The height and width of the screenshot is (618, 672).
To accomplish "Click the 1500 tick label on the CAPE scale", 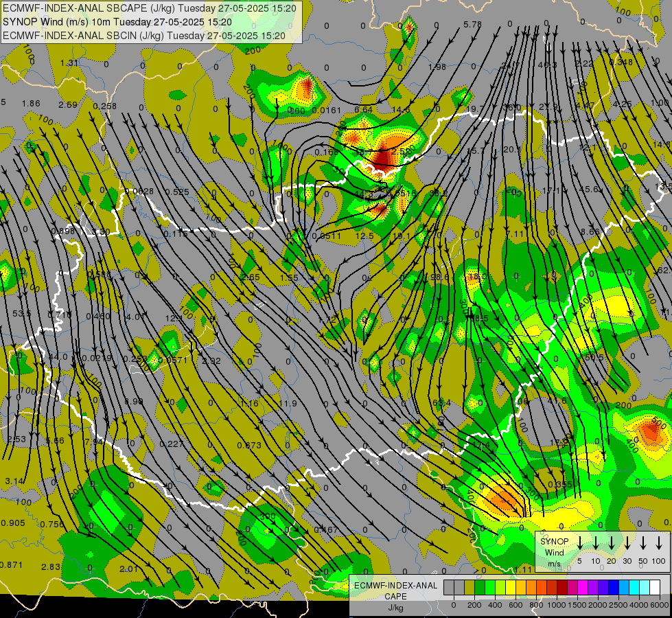I will coord(577,605).
